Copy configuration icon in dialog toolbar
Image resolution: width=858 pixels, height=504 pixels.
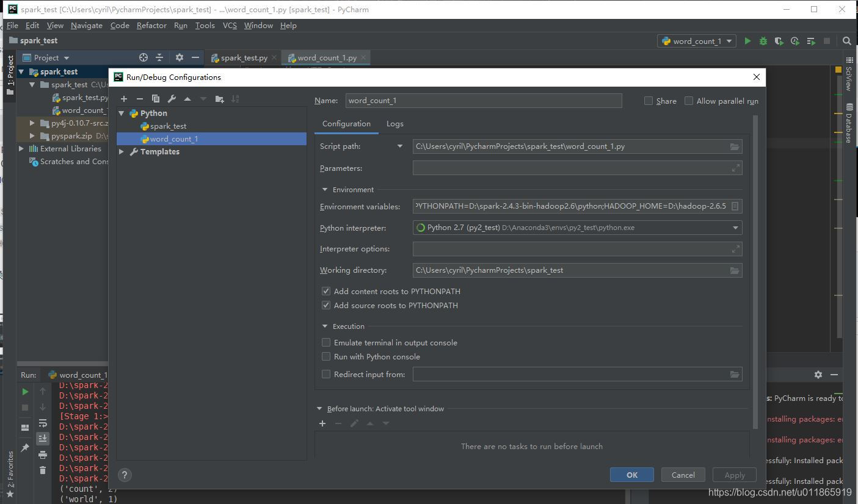point(156,99)
